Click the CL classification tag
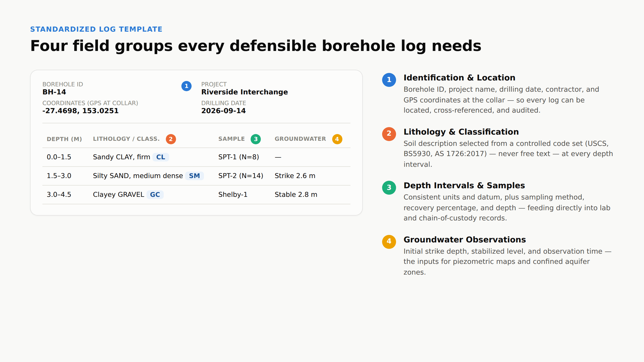Screen dimensions: 644x362 pyautogui.click(x=161, y=157)
